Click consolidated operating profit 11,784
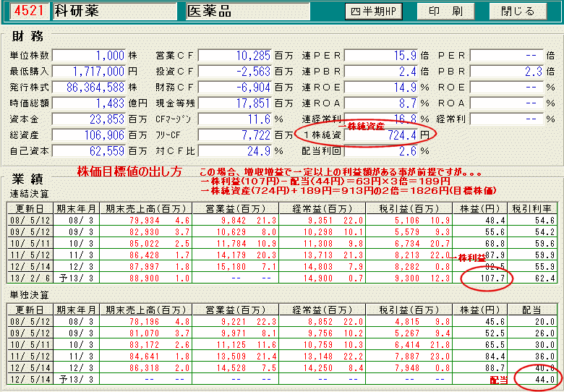This screenshot has width=564, height=392. [x=235, y=244]
